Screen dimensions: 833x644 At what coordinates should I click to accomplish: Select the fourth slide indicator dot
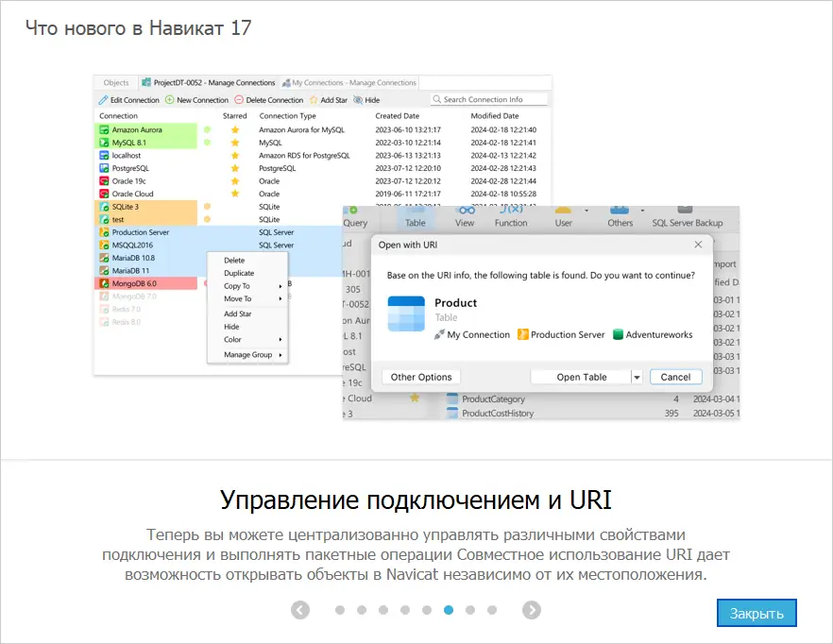(x=405, y=610)
